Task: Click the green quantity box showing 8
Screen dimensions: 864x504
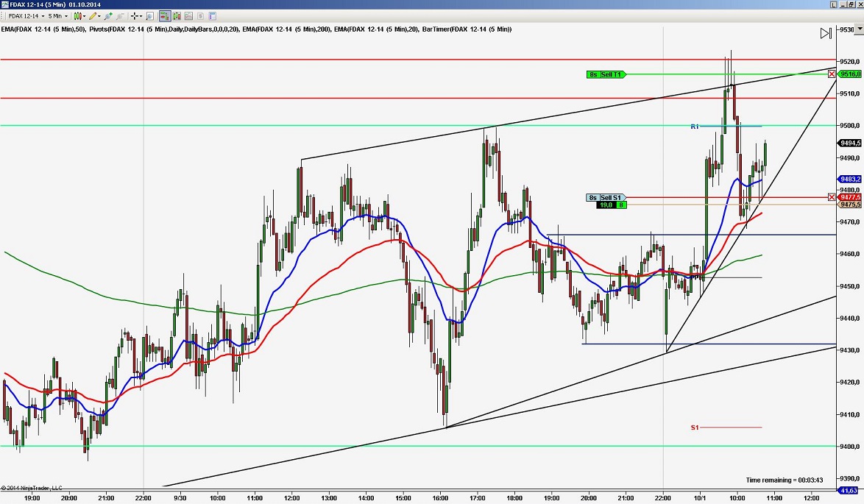Action: pos(620,205)
